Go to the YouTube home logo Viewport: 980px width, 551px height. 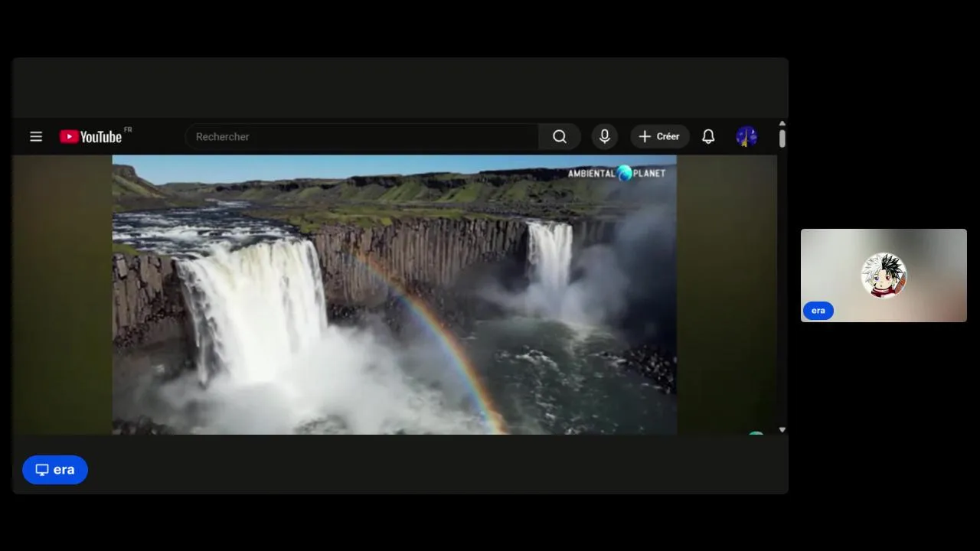[91, 136]
